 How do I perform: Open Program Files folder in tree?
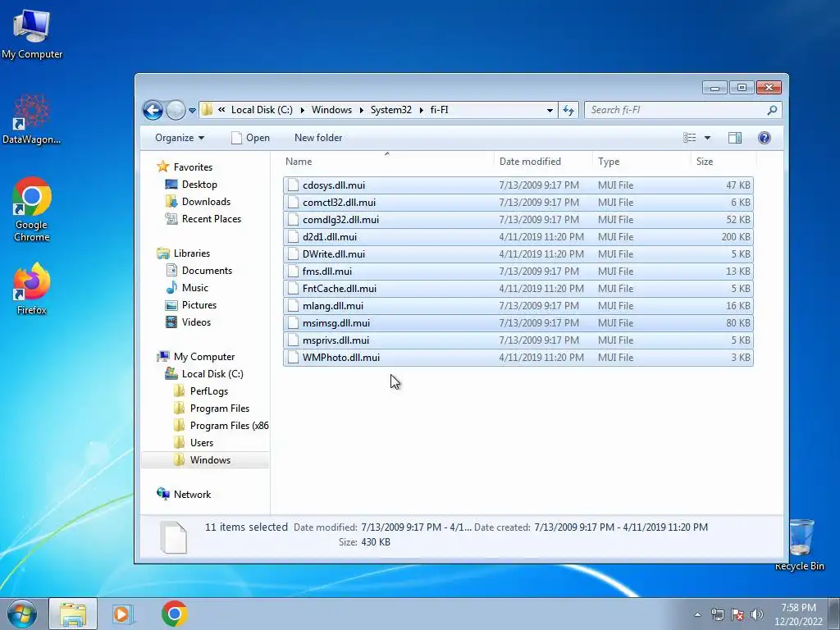click(x=212, y=409)
